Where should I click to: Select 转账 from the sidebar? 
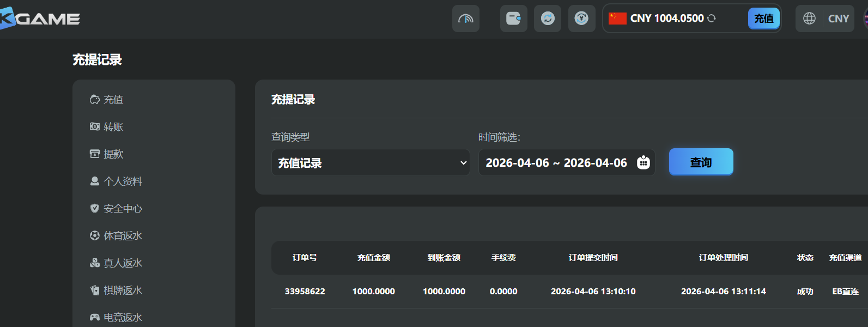click(x=113, y=127)
